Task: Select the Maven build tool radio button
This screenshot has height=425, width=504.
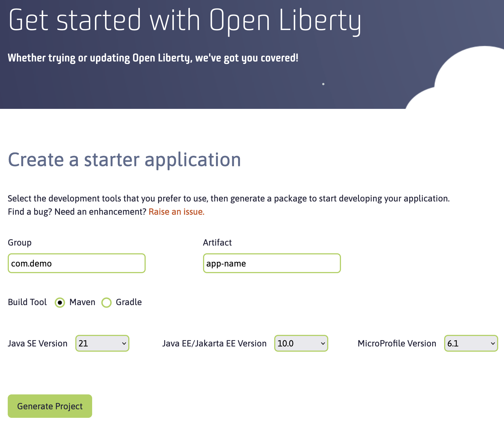Action: point(60,302)
